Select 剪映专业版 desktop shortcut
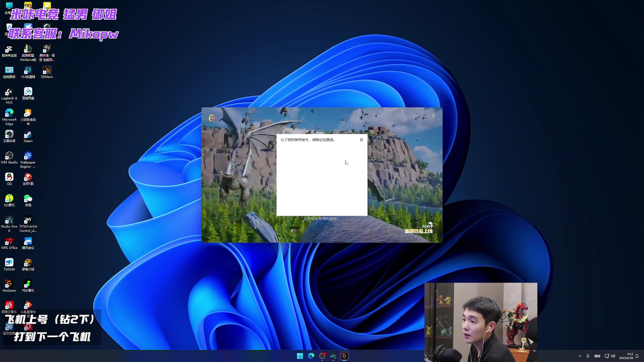This screenshot has width=644, height=362. click(x=9, y=51)
